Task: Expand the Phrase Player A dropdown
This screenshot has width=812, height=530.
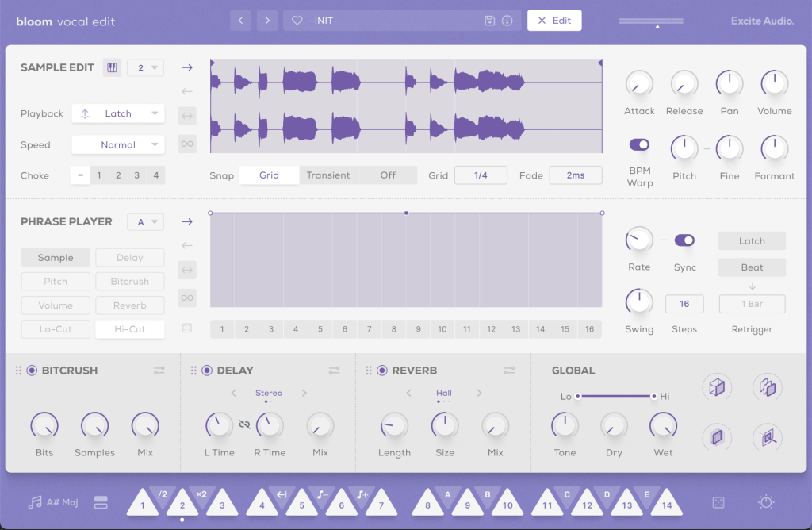Action: coord(146,222)
